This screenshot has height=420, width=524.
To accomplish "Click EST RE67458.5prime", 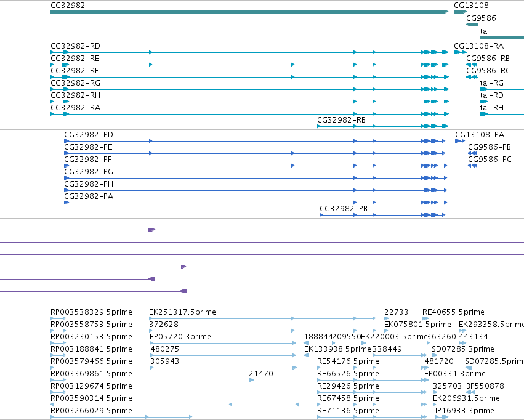I will 372,405.
